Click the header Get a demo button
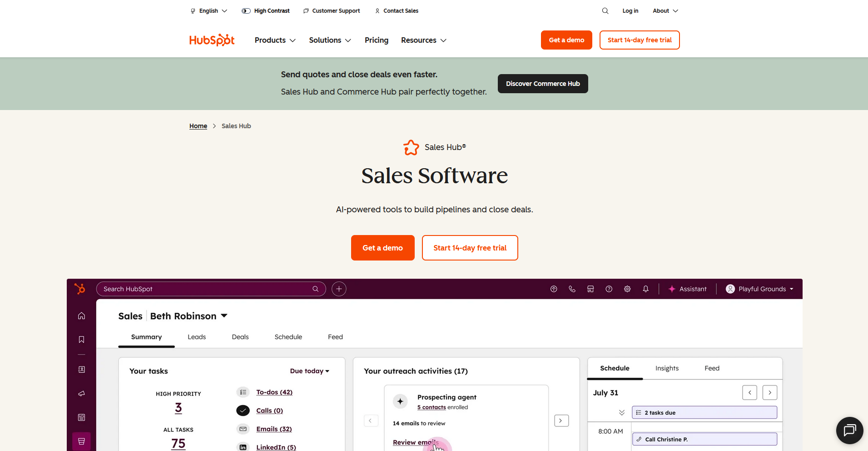Screen dimensions: 868x451 click(566, 40)
